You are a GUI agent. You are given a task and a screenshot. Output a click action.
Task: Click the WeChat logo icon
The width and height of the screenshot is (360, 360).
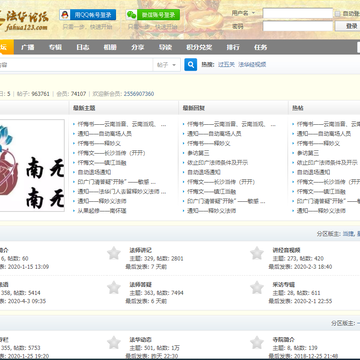131,15
